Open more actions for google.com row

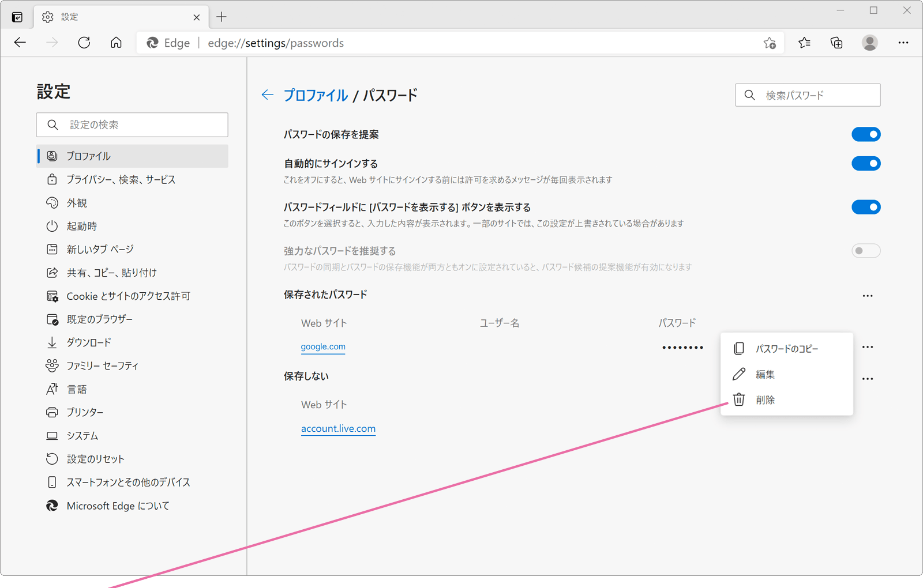868,347
